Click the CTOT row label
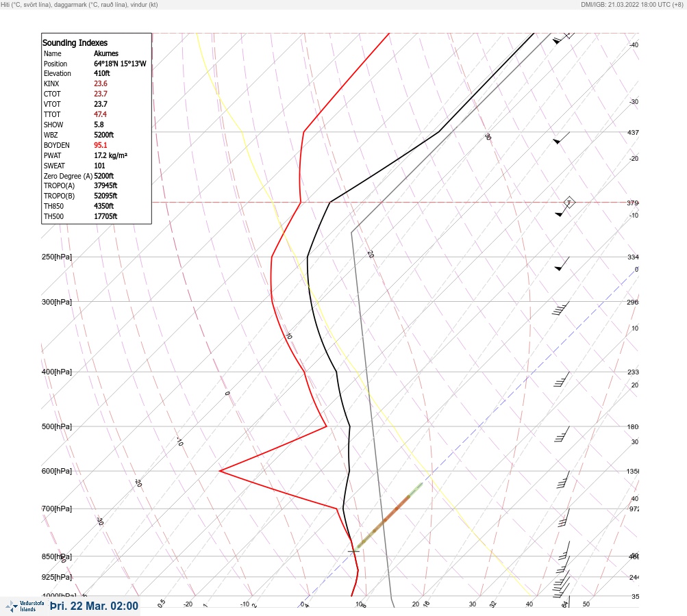The width and height of the screenshot is (687, 616). (x=52, y=94)
